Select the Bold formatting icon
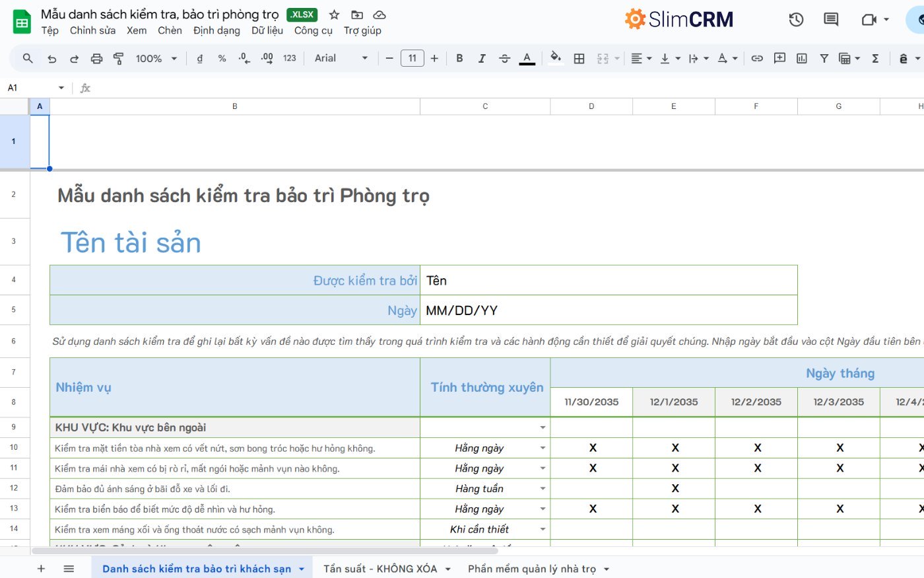This screenshot has height=578, width=924. [x=459, y=58]
